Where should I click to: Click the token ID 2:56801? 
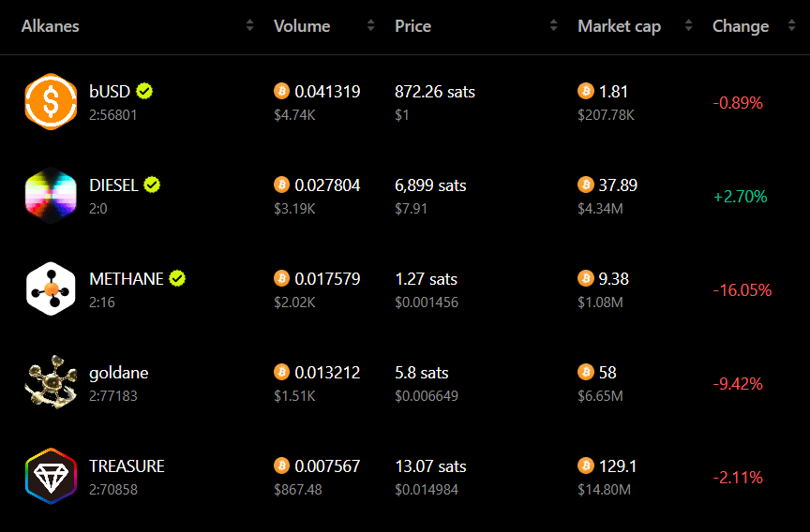click(x=113, y=114)
